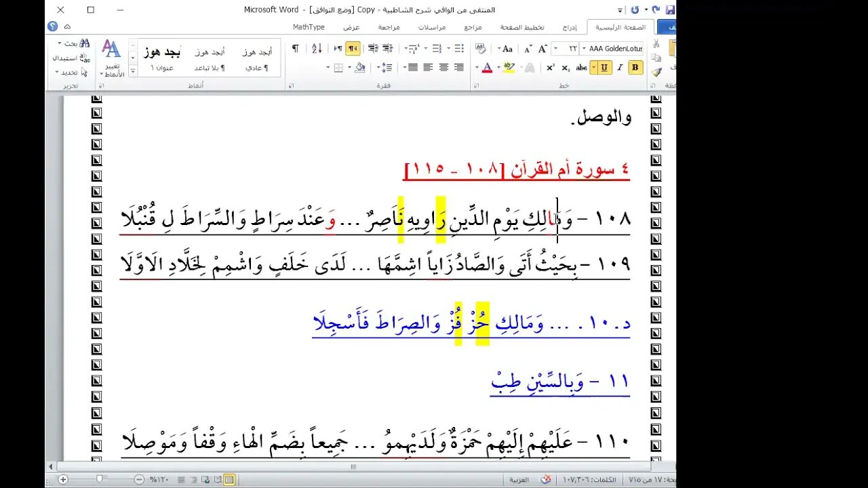This screenshot has width=868, height=488.
Task: Click Cut scissors icon
Action: (656, 43)
